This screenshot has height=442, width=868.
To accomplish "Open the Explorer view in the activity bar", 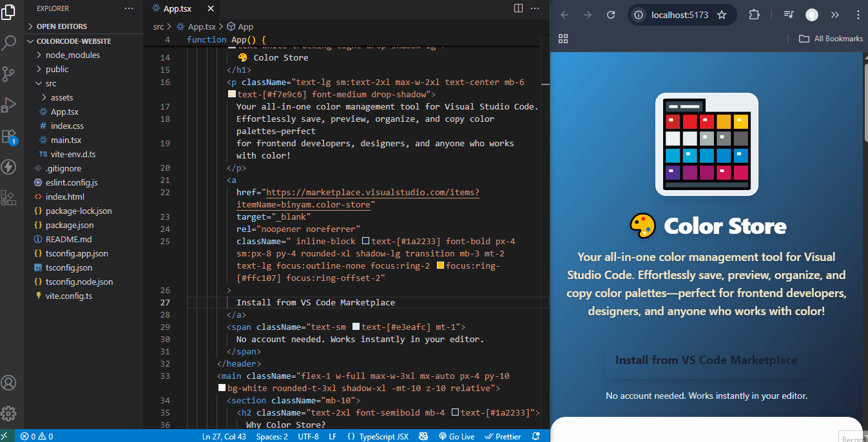I will click(8, 11).
